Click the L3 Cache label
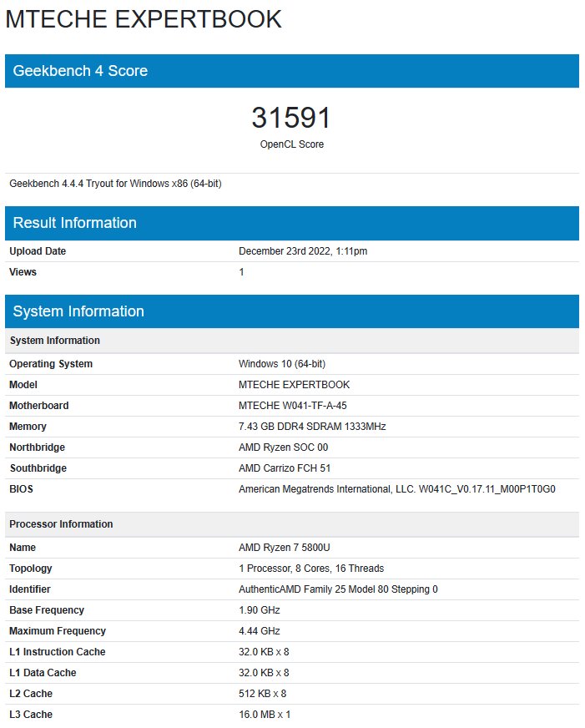 pos(31,715)
